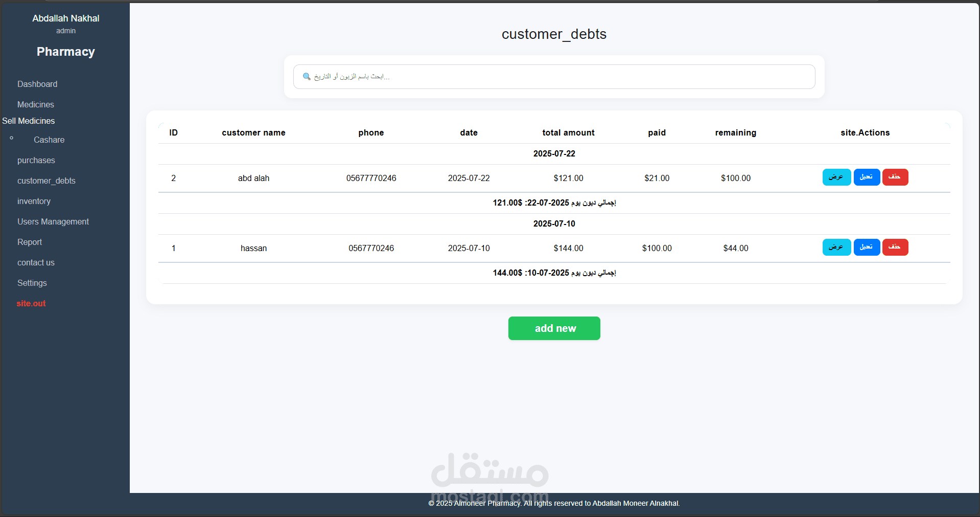
Task: Click the cyan view (عرض) button for hassan
Action: click(836, 247)
